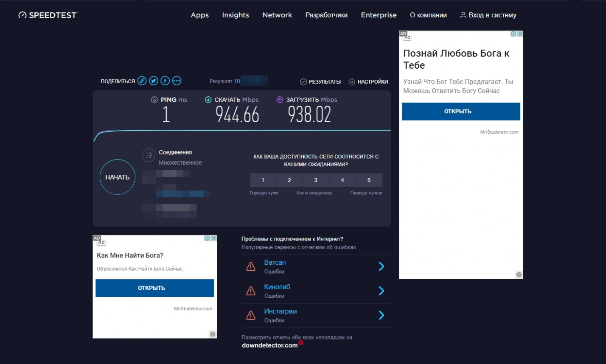Start a new test with НАЧАТЬ
This screenshot has width=606, height=364.
118,177
